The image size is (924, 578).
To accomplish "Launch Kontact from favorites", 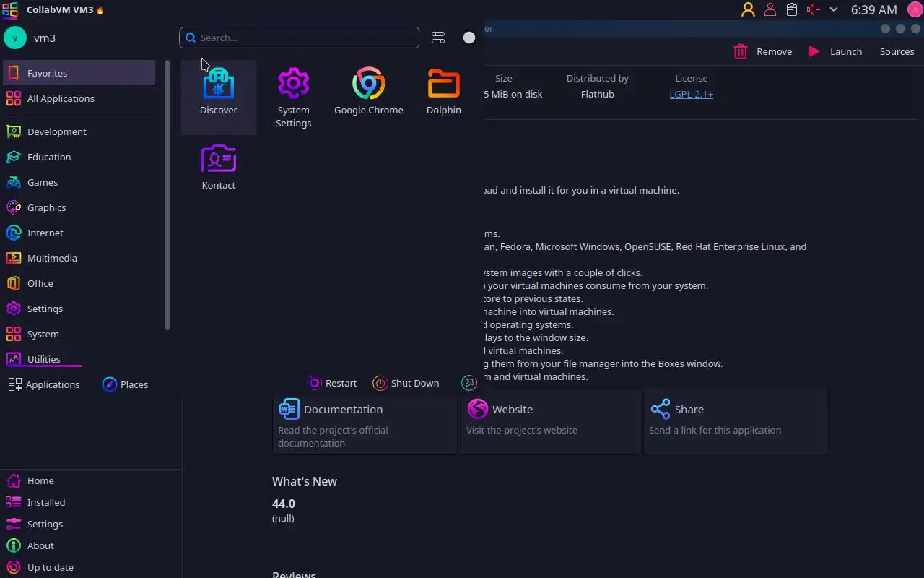I will coord(219,167).
